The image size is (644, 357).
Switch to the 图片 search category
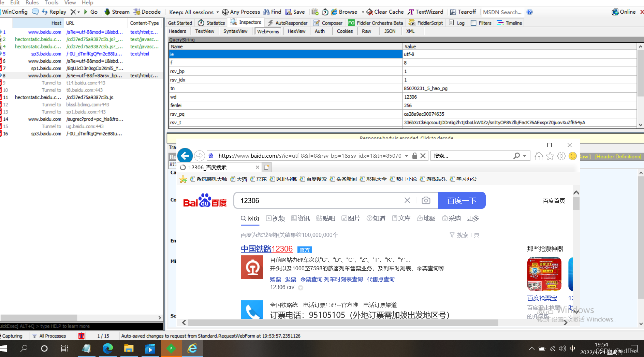(x=351, y=218)
